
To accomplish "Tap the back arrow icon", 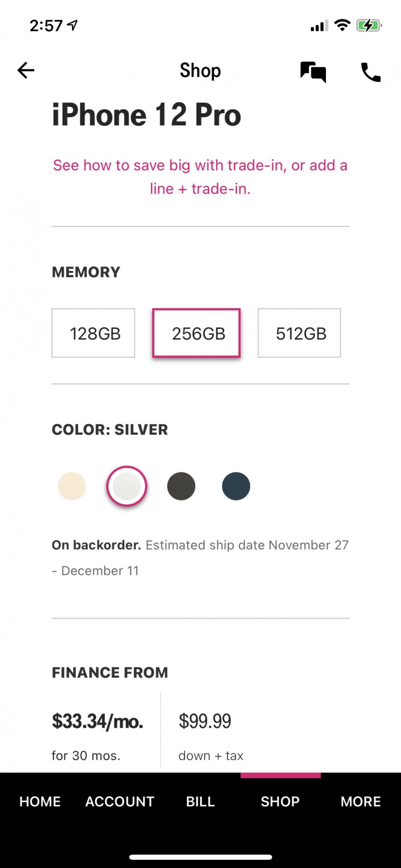I will (x=26, y=70).
